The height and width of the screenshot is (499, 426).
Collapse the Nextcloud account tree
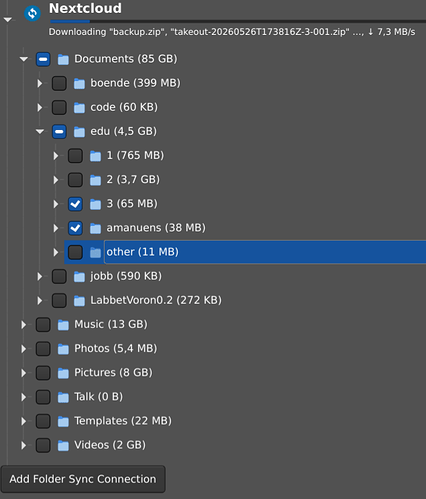point(7,20)
